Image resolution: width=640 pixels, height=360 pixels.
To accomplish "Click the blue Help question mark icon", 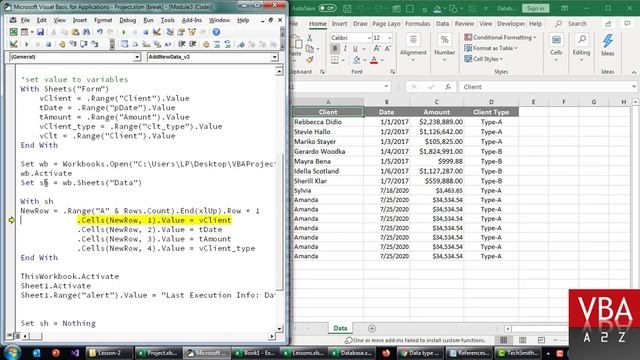I will click(x=216, y=32).
